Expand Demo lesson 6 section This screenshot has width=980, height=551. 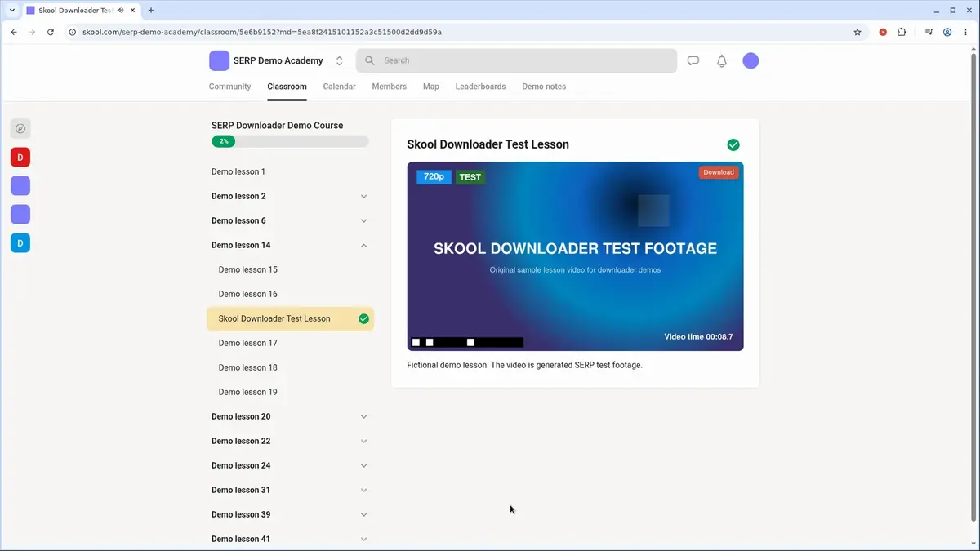[364, 220]
